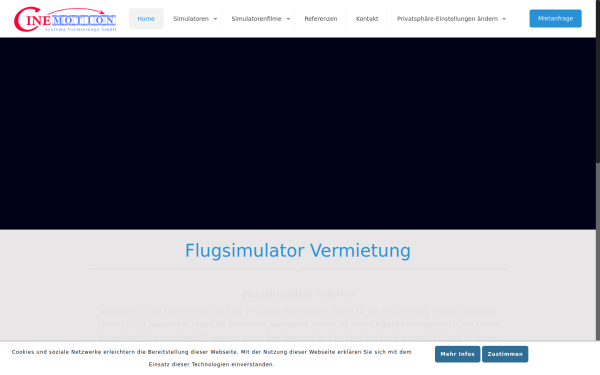Open the Simulatorenfilme menu item
This screenshot has width=600, height=375.
[256, 19]
